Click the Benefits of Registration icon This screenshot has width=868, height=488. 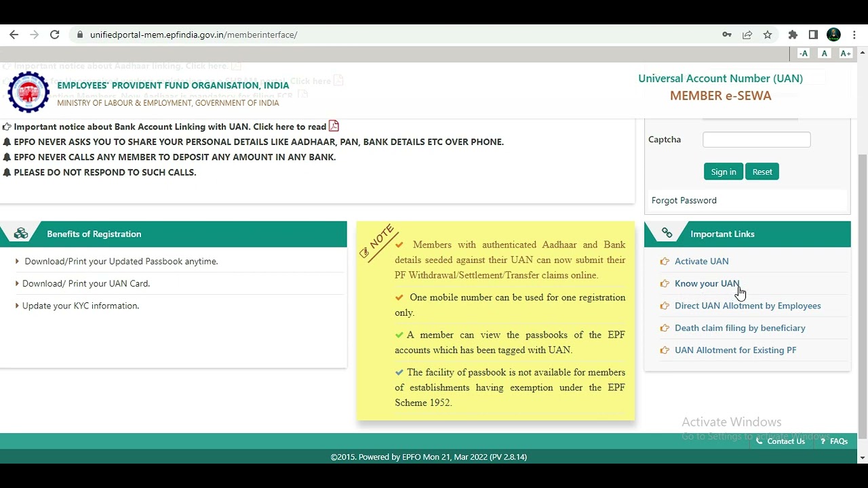click(21, 234)
